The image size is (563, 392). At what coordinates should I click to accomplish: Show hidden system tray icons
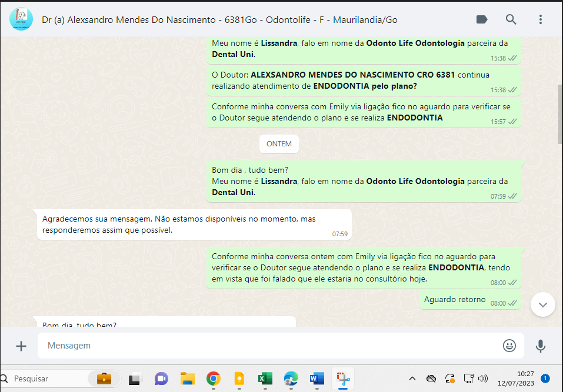pos(412,378)
